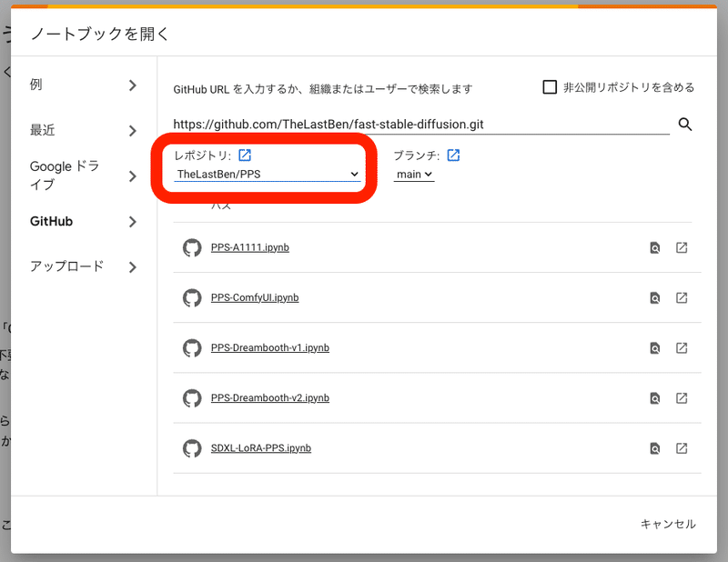Click the キャンセル button
This screenshot has width=728, height=562.
(x=668, y=525)
